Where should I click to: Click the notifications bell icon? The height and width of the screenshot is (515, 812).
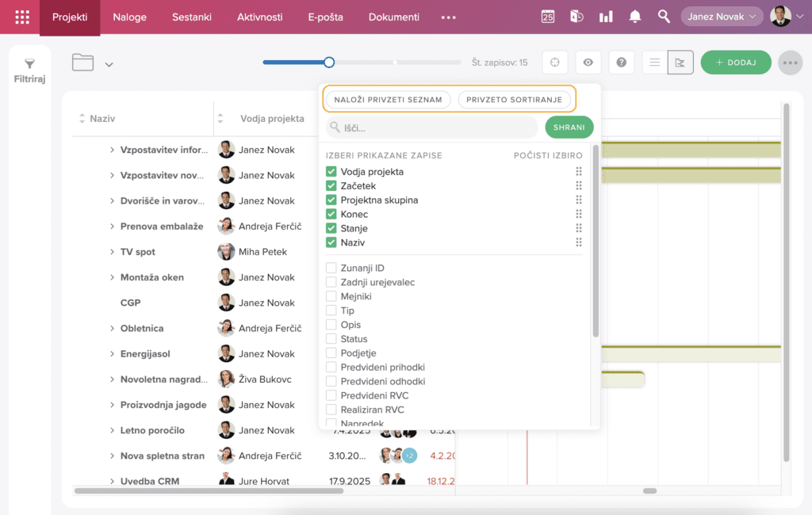[x=635, y=17]
